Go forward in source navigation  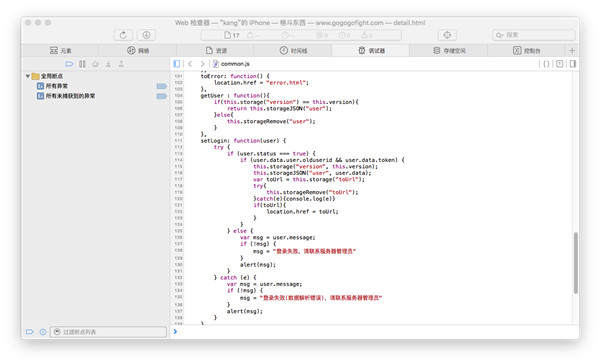tap(202, 64)
